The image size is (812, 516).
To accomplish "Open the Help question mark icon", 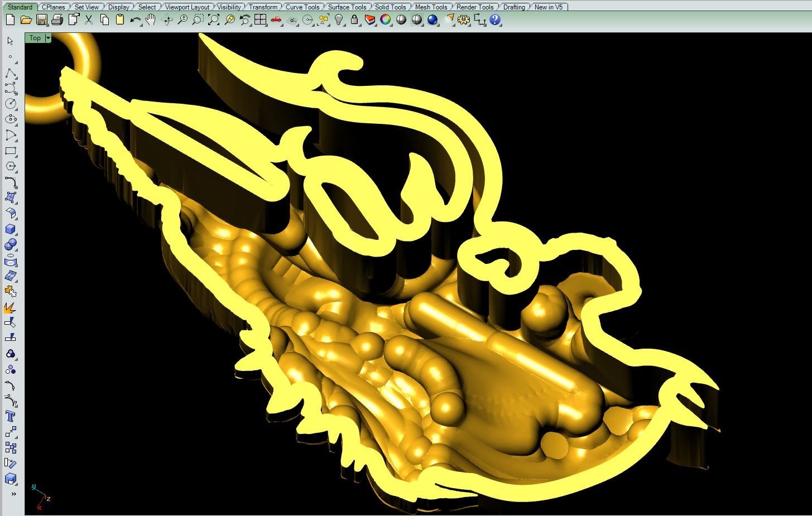I will (495, 20).
